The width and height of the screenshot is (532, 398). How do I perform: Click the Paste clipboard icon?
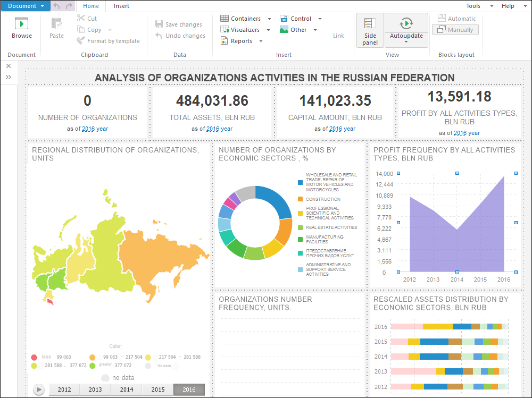[56, 24]
